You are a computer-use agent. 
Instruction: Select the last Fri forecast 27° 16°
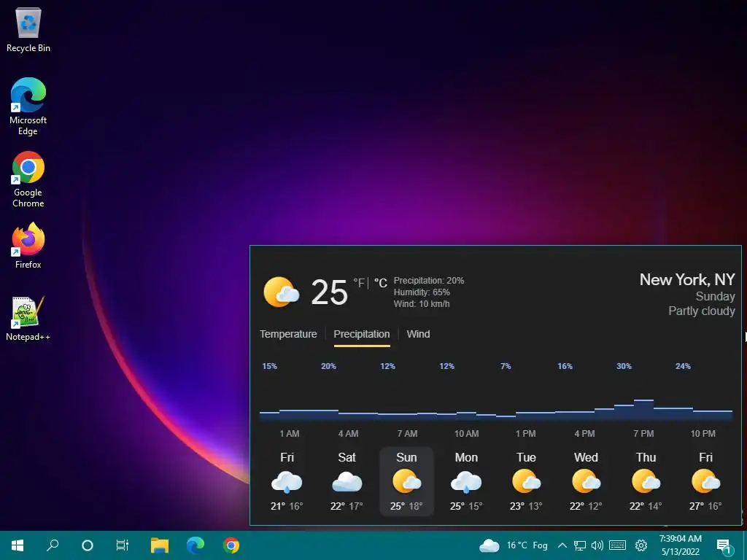[x=705, y=481]
